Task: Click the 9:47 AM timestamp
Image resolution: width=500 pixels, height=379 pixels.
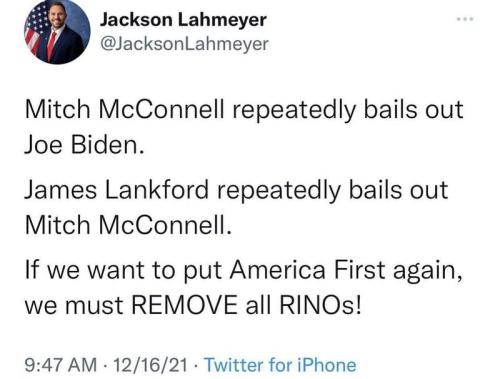Action: pos(61,364)
